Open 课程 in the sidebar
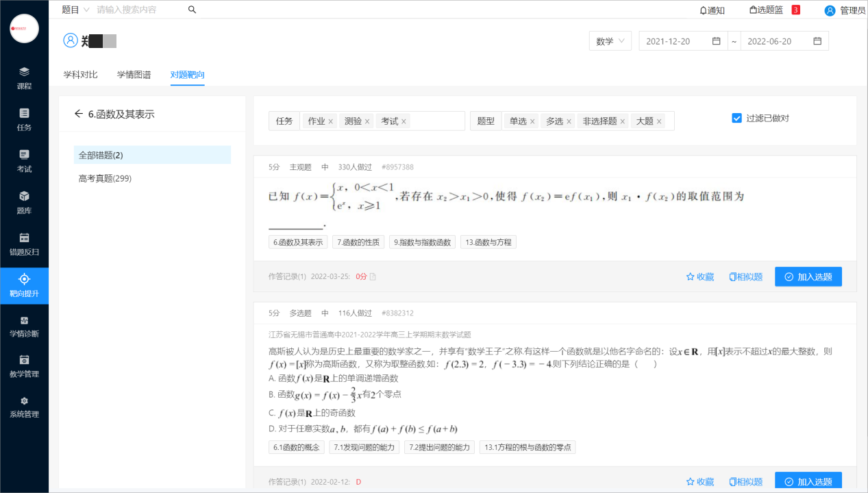 pos(24,78)
